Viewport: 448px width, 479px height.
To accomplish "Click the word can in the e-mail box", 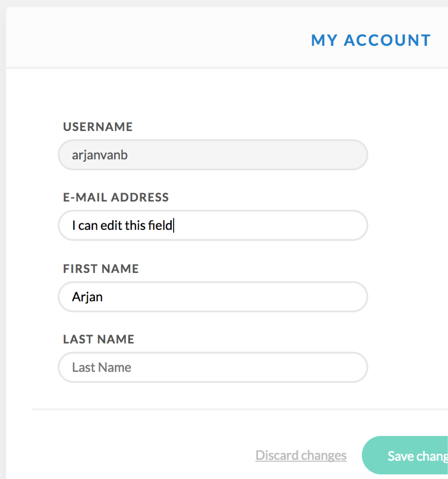I will 88,226.
